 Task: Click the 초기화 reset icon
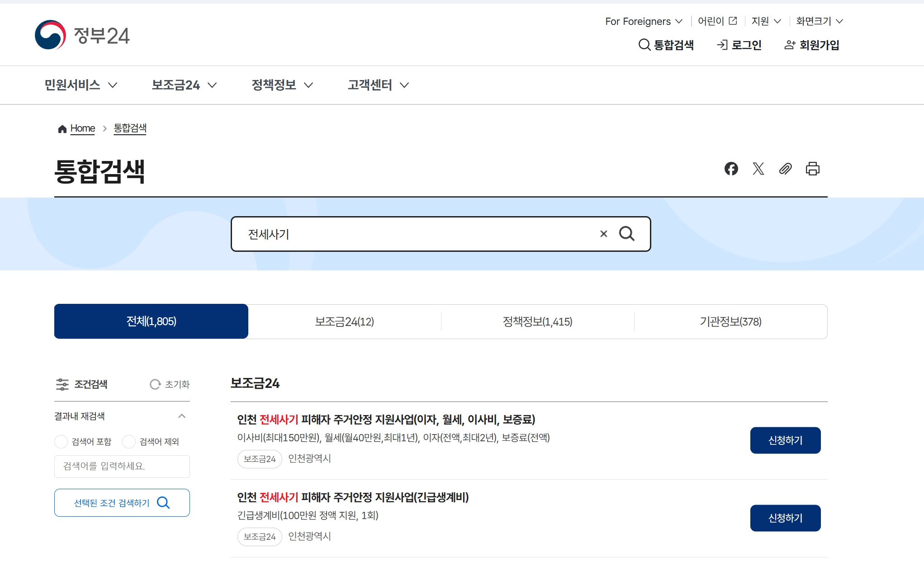click(x=155, y=384)
